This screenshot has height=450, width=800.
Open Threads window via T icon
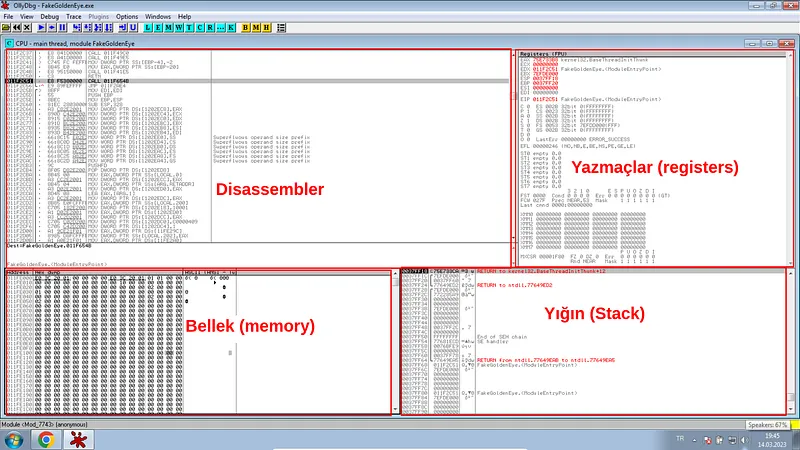(189, 28)
